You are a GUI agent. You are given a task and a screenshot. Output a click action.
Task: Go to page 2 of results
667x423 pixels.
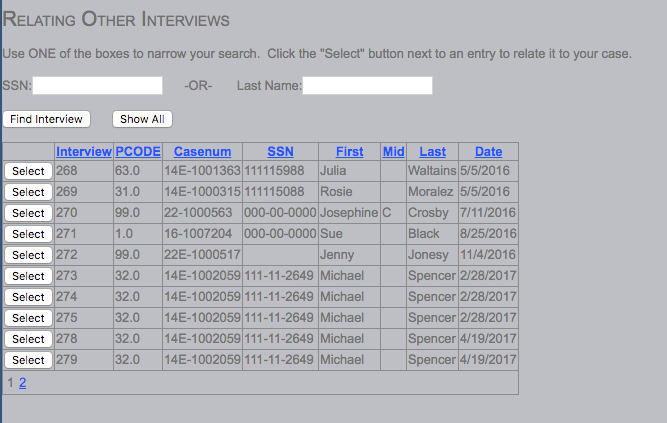tap(22, 383)
